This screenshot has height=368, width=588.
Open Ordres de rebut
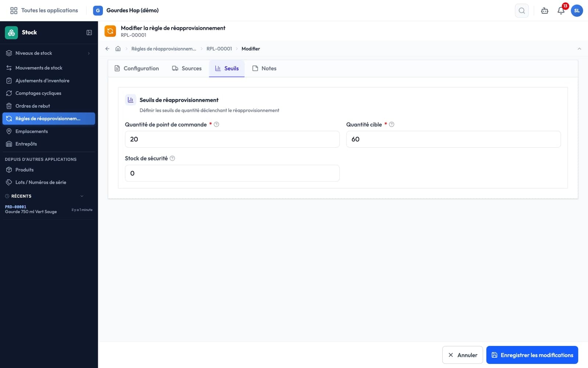click(x=49, y=106)
